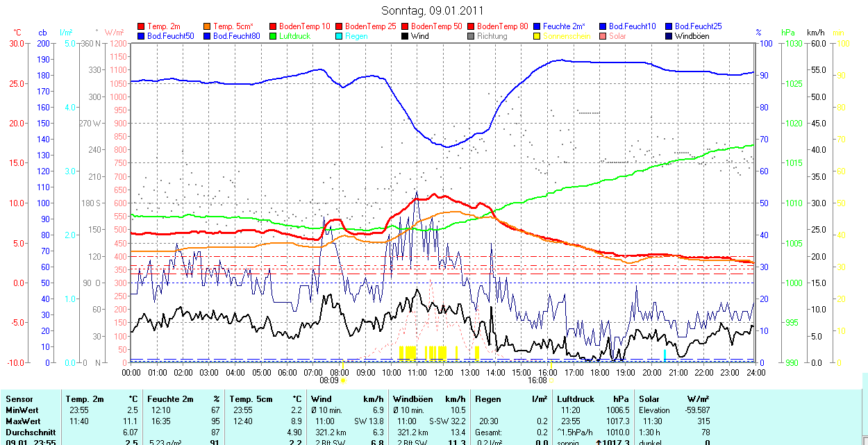Click the Bod.Feucht80 legend label
Image resolution: width=868 pixels, height=445 pixels.
click(x=237, y=36)
